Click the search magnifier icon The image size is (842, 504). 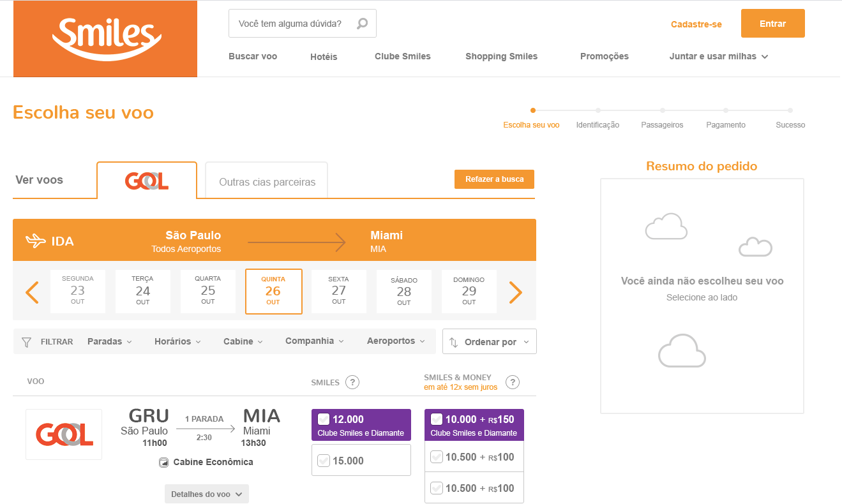point(362,24)
